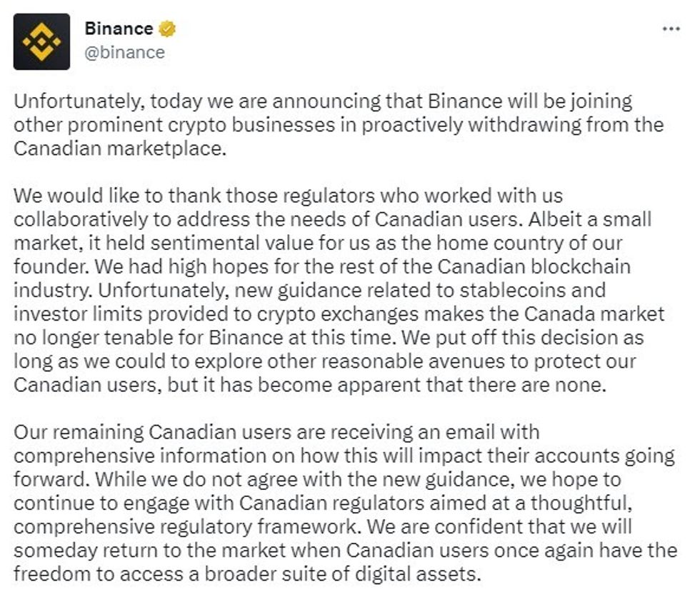Viewport: 700px width, 597px height.
Task: Click the @binance handle
Action: tap(124, 52)
